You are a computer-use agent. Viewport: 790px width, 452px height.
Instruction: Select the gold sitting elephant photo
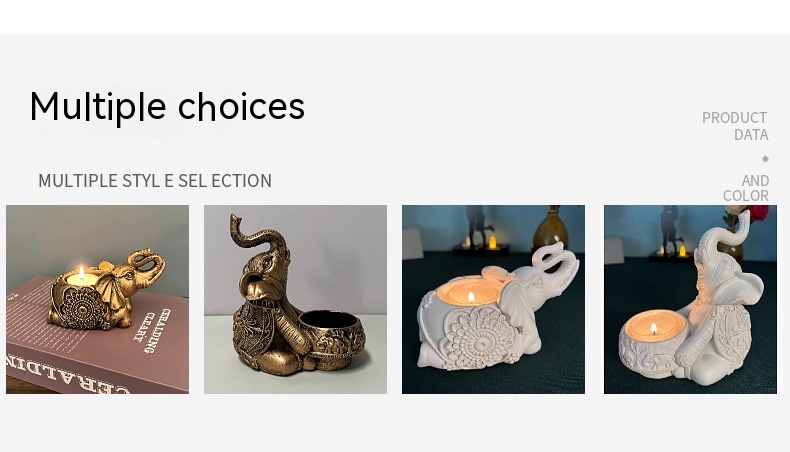click(295, 299)
